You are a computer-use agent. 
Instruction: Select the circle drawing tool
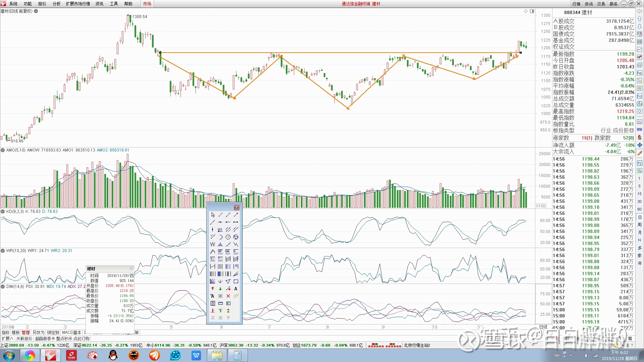coord(228,237)
